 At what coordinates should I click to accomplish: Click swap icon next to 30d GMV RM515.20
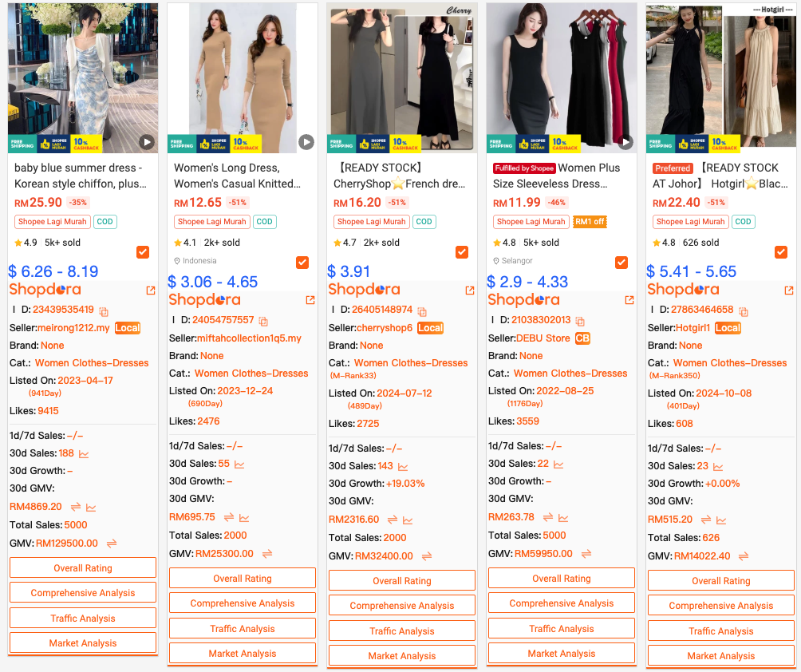click(x=706, y=520)
